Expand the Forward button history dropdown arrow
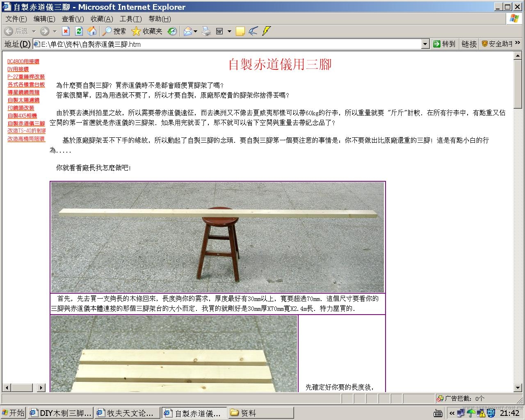 [x=54, y=31]
